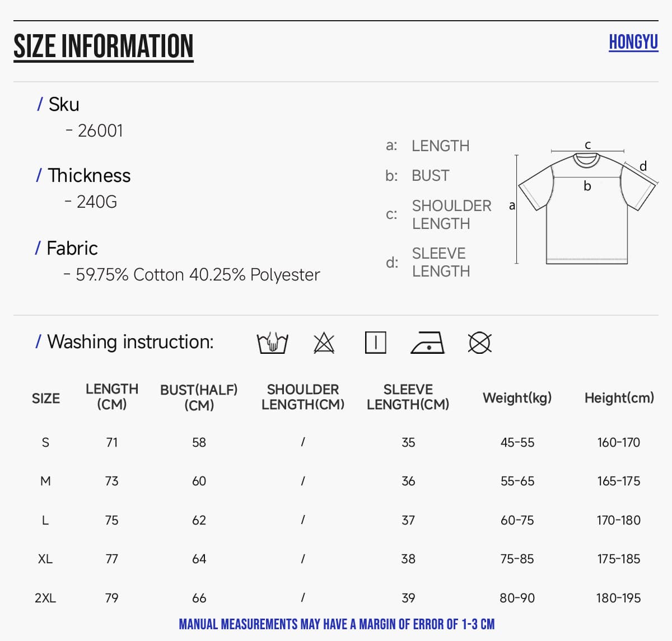Click sleeve length 38 for size XL

point(408,559)
